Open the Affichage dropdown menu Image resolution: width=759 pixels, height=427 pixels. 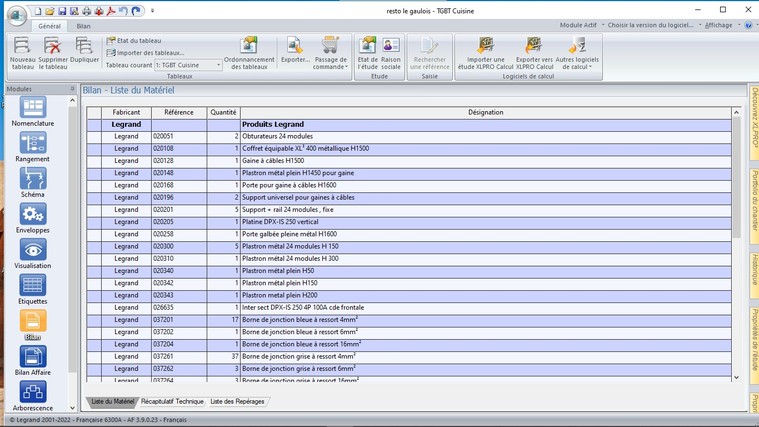pyautogui.click(x=722, y=25)
